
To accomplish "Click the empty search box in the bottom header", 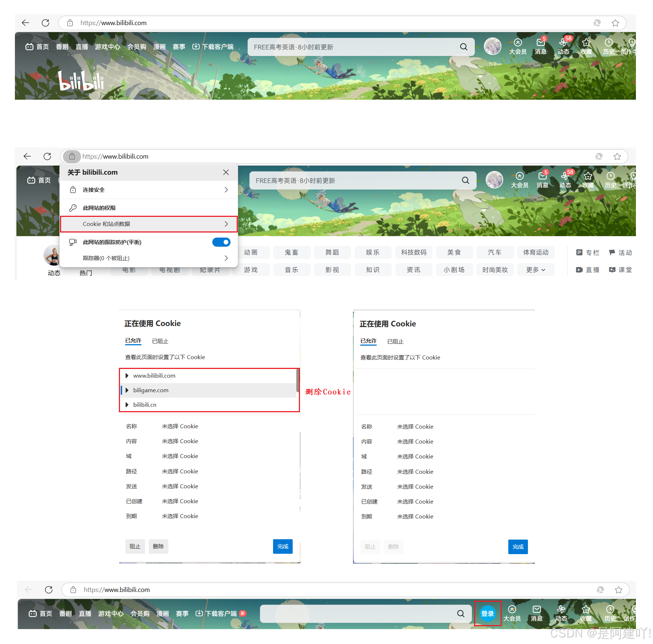I will [x=365, y=614].
